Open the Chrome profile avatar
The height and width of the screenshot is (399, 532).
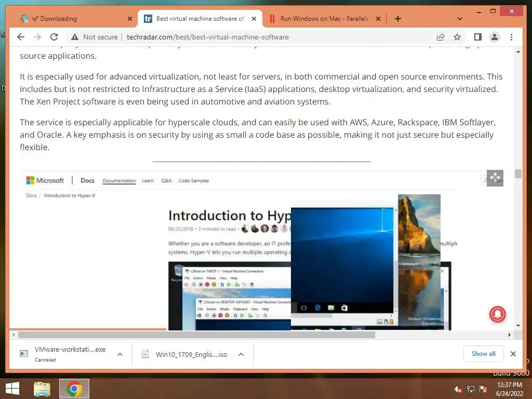click(x=495, y=37)
